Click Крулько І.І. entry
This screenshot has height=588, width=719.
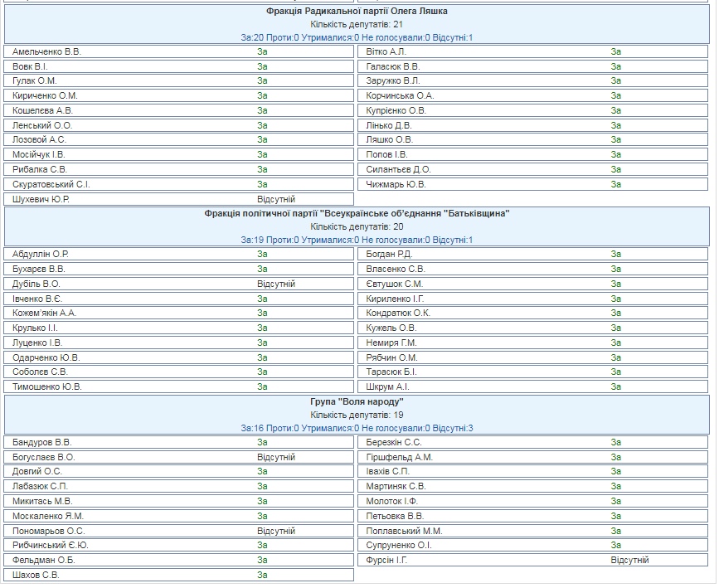point(179,328)
